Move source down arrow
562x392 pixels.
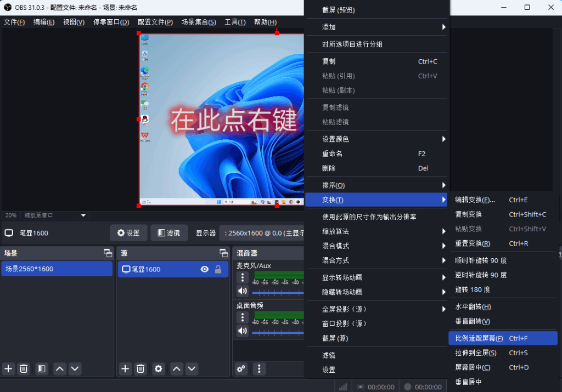tap(192, 369)
